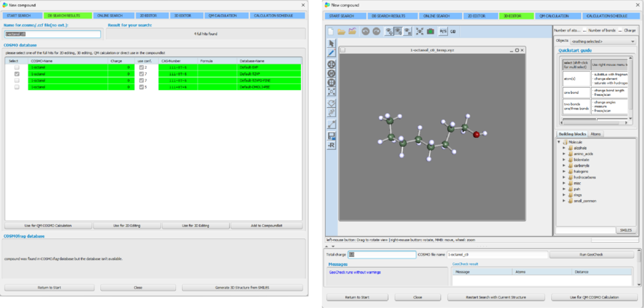Click the open folder icon in toolbar
This screenshot has height=308, width=644.
tap(341, 31)
